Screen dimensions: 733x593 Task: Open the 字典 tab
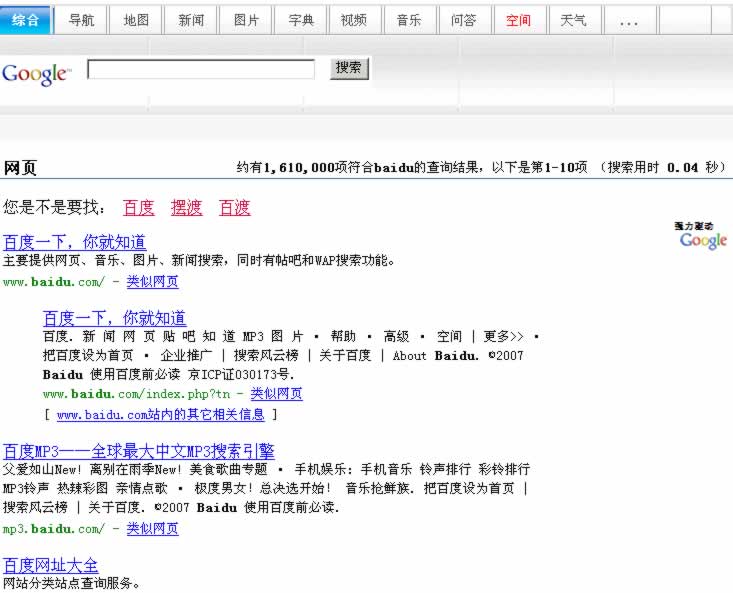[301, 20]
